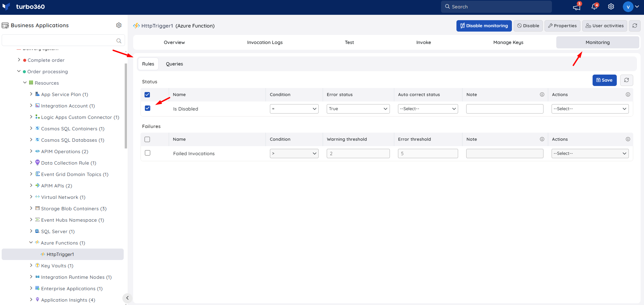
Task: Select the Rules sub-tab
Action: [148, 64]
